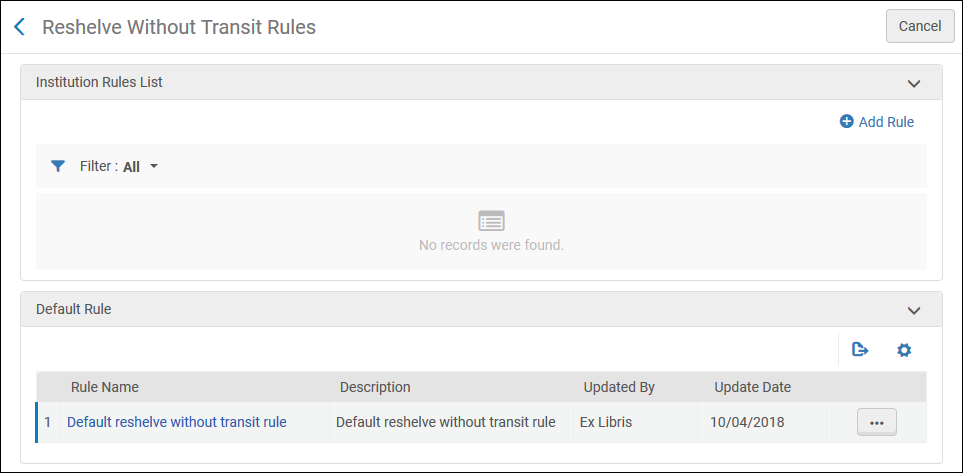Click the back arrow icon
The height and width of the screenshot is (473, 963).
point(19,27)
